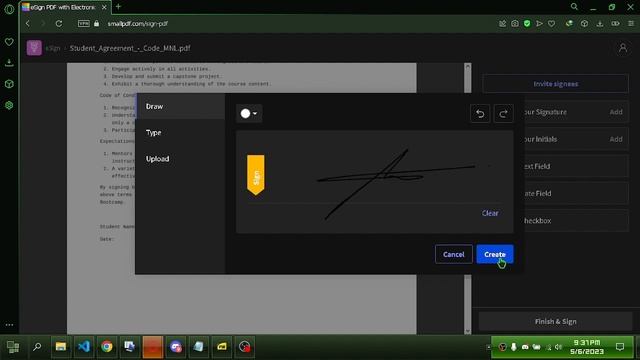This screenshot has height=360, width=640.
Task: Open sidebar bookmarks heart icon
Action: pyautogui.click(x=9, y=42)
